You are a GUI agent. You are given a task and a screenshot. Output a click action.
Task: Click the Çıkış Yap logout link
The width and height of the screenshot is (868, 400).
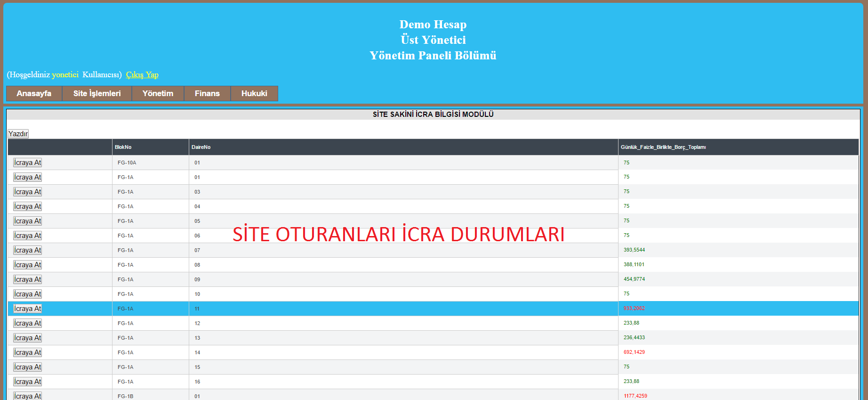142,74
